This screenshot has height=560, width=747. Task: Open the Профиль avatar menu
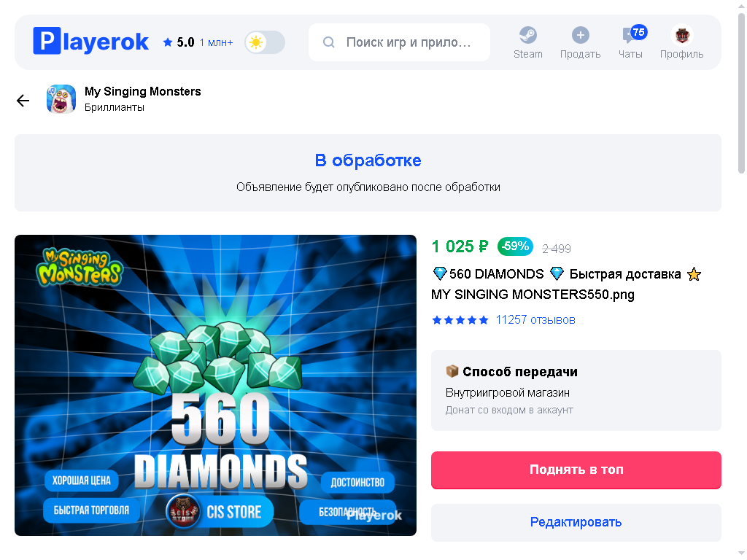click(x=681, y=35)
